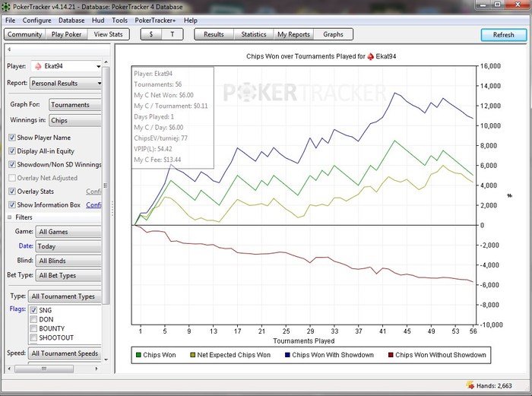Open the My Reports view

coord(293,34)
